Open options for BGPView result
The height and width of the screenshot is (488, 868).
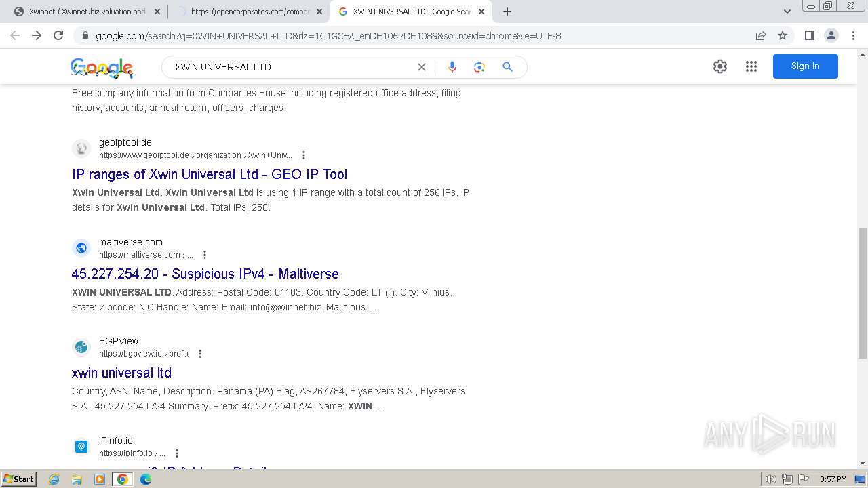(200, 354)
